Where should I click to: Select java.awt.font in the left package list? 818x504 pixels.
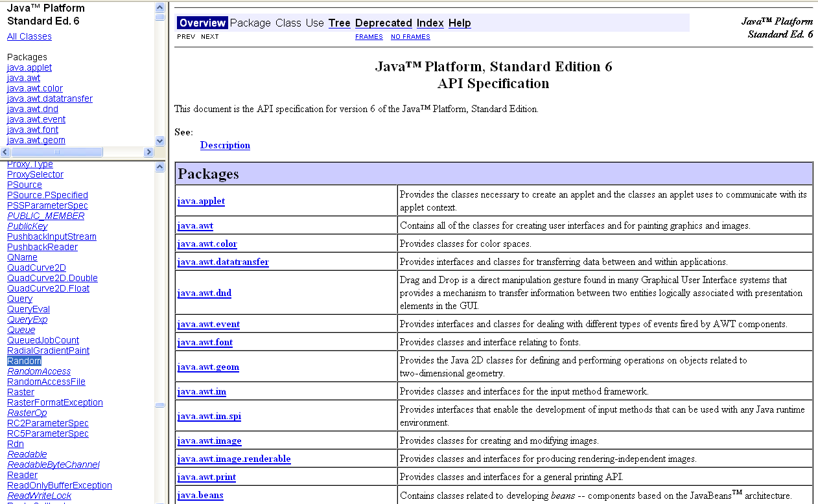click(x=32, y=130)
